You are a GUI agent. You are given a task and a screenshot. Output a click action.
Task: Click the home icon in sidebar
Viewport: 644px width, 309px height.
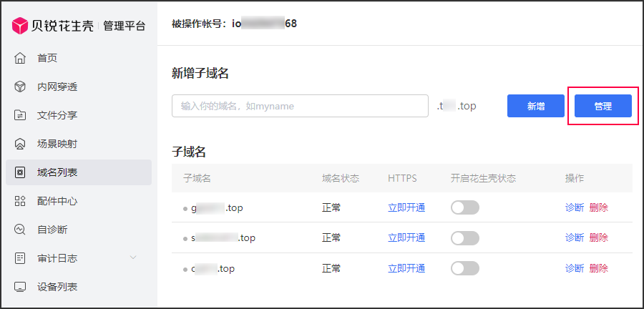[20, 58]
